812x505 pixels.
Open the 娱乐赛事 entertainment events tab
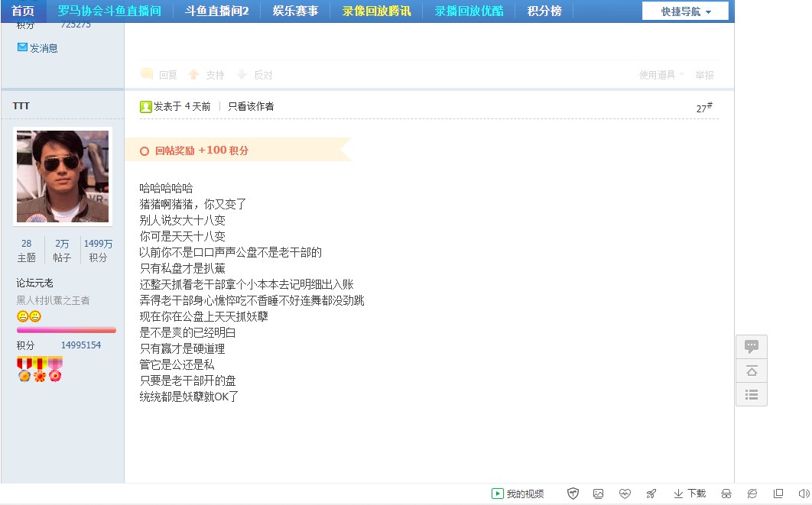pyautogui.click(x=296, y=11)
